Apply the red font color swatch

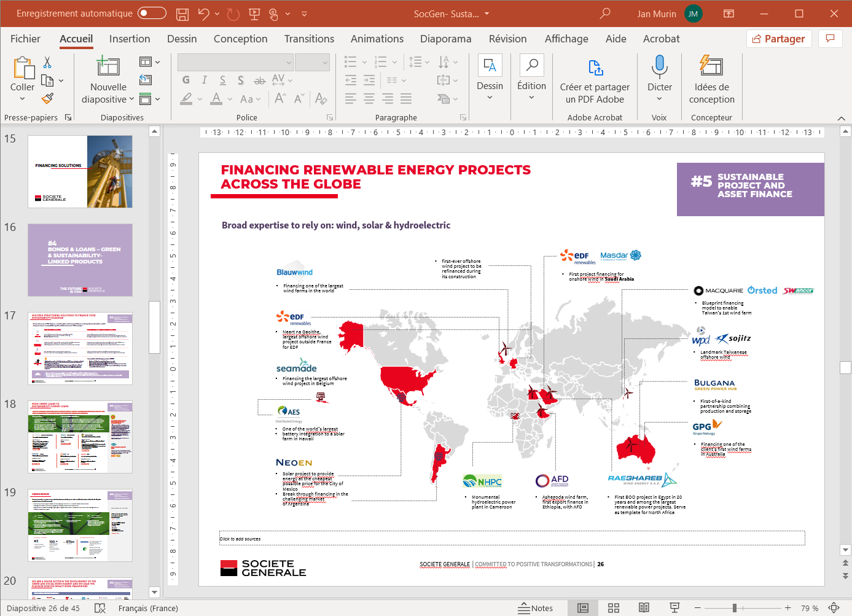tap(216, 98)
